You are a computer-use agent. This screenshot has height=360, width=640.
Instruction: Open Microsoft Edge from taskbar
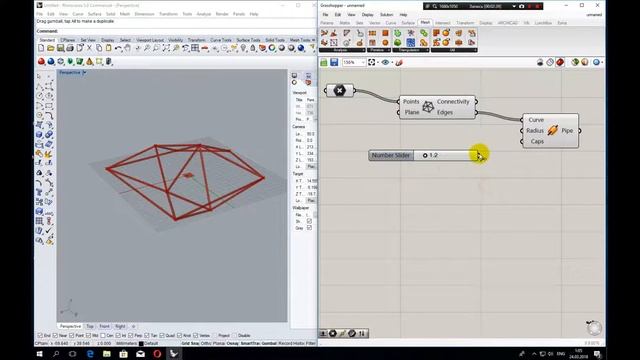90,353
